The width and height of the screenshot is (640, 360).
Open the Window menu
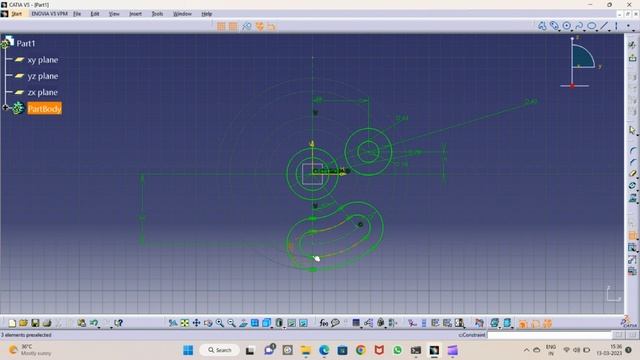click(182, 14)
